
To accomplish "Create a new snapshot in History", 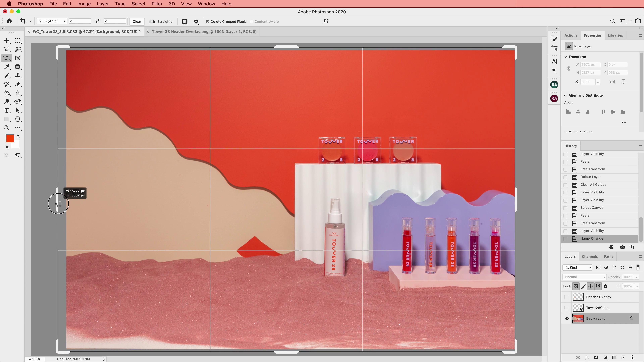I will pos(622,247).
